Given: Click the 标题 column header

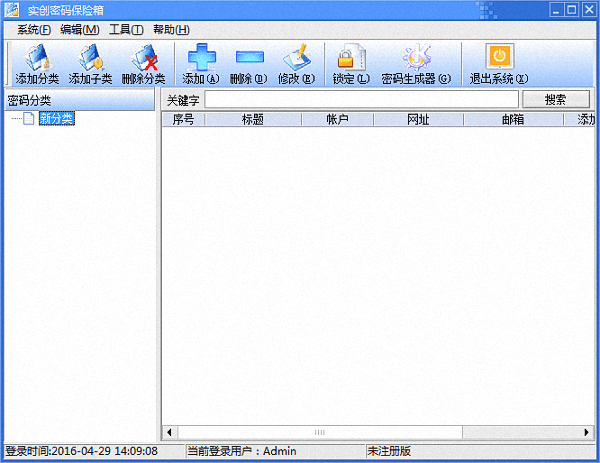Looking at the screenshot, I should 252,120.
